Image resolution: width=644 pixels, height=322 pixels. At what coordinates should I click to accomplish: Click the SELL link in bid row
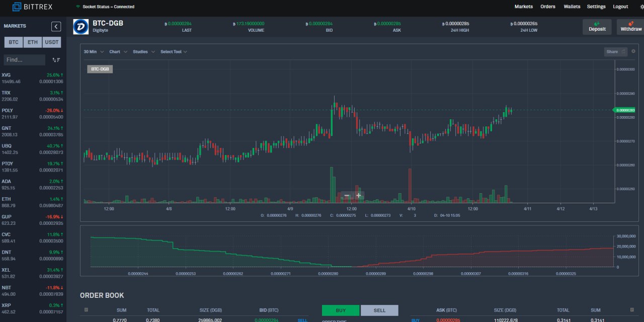tap(302, 320)
